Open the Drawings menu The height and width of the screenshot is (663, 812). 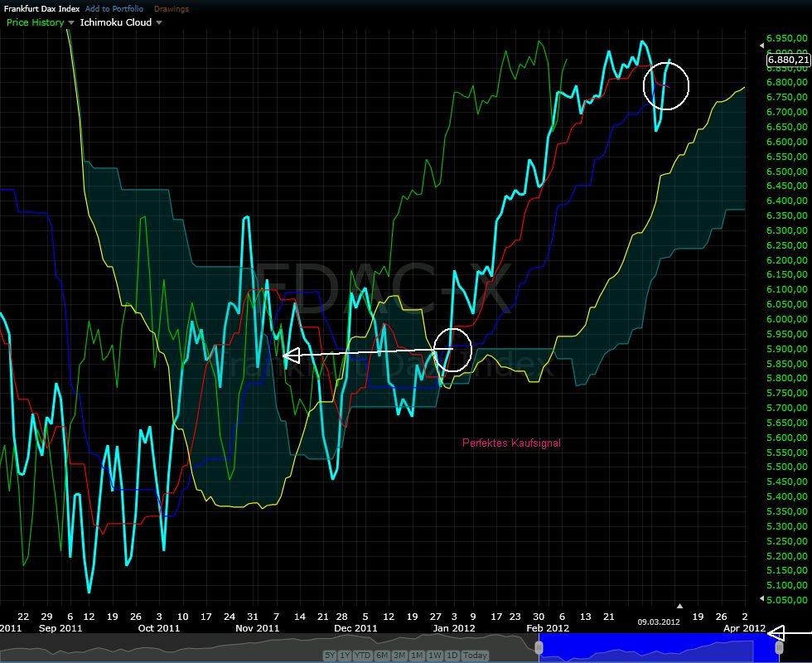171,7
